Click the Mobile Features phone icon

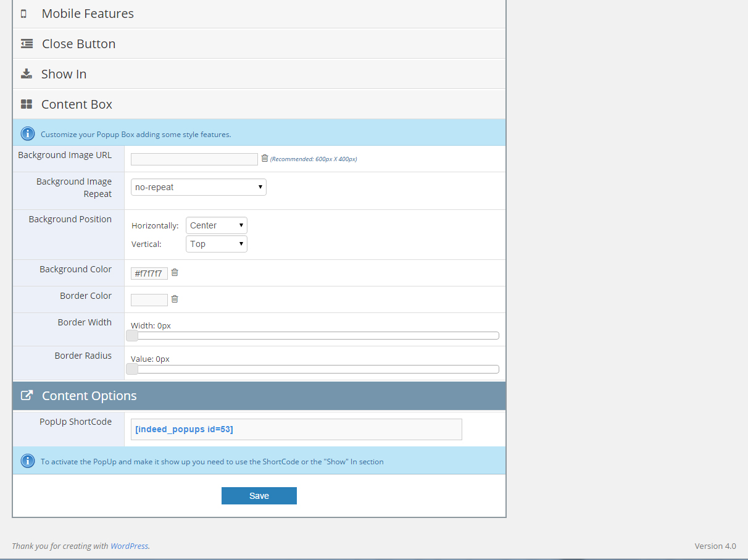[24, 14]
